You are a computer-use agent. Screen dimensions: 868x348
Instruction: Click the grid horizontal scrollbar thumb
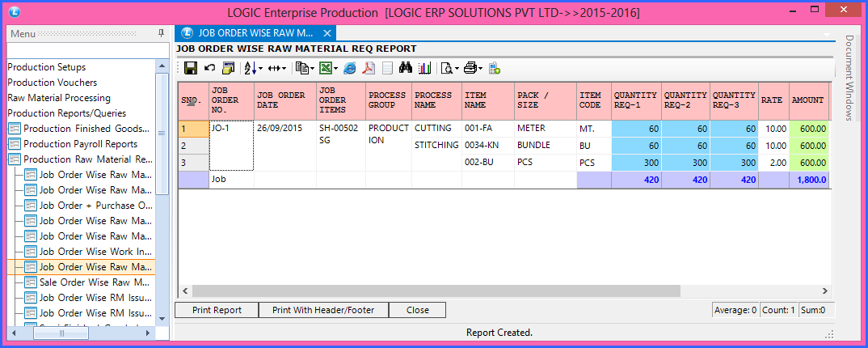click(436, 291)
